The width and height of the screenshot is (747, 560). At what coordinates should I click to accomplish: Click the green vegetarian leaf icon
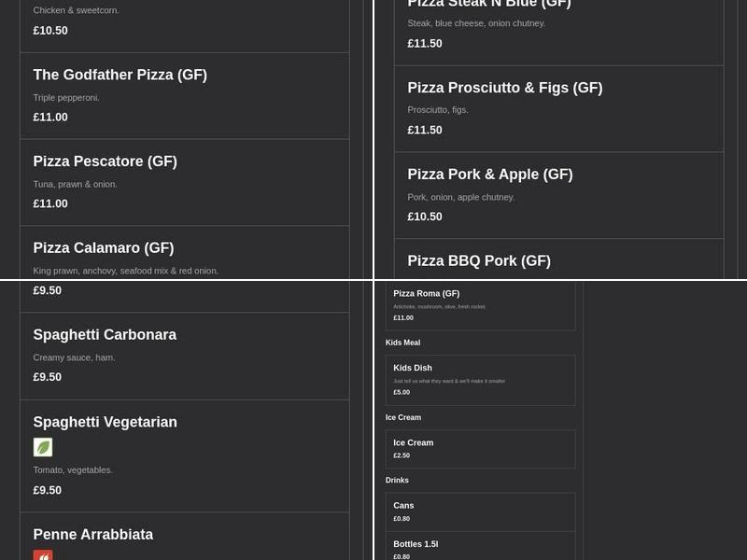pos(43,447)
